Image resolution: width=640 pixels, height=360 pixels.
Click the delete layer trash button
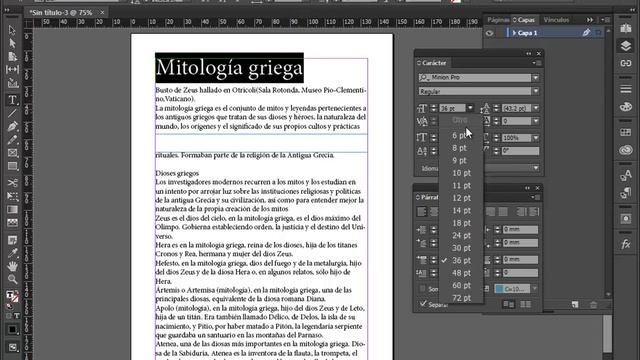[593, 304]
